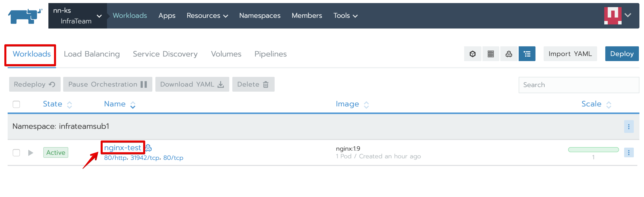Click the Rancher cow logo

25,16
